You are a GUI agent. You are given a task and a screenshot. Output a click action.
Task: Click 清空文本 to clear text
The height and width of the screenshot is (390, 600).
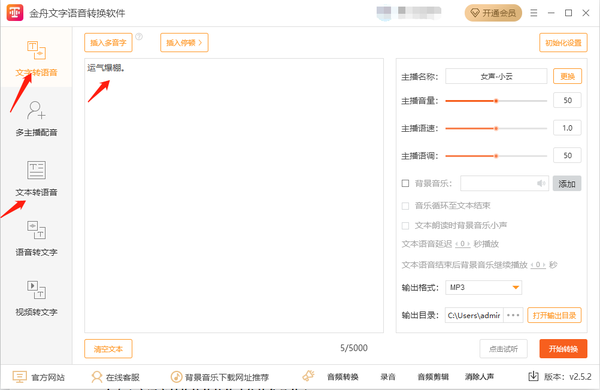point(108,349)
